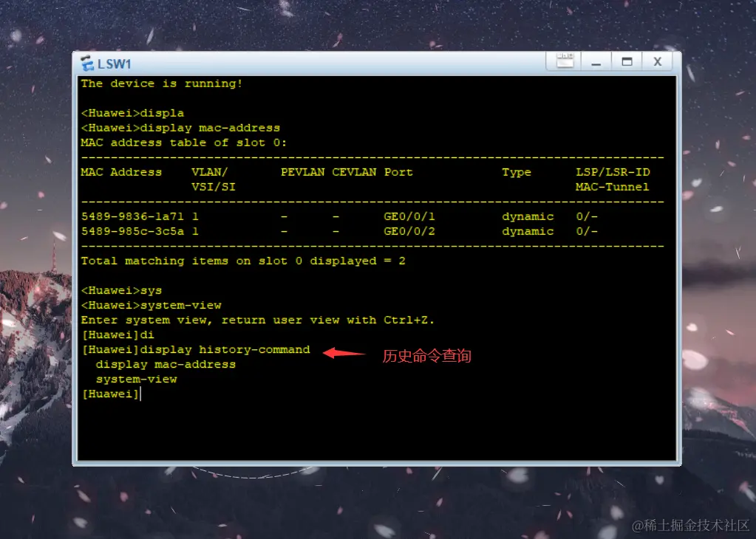
Task: Click 'Total matching items on slot 0' line
Action: 243,261
